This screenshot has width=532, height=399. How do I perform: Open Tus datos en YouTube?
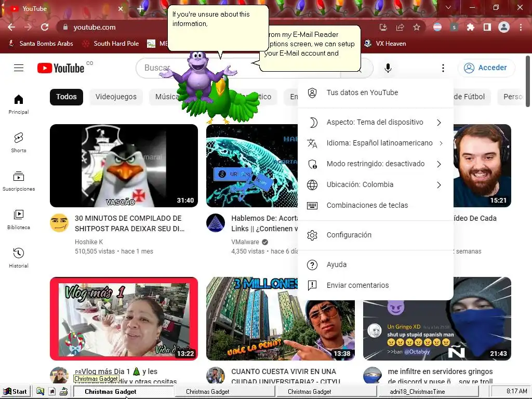pyautogui.click(x=376, y=92)
